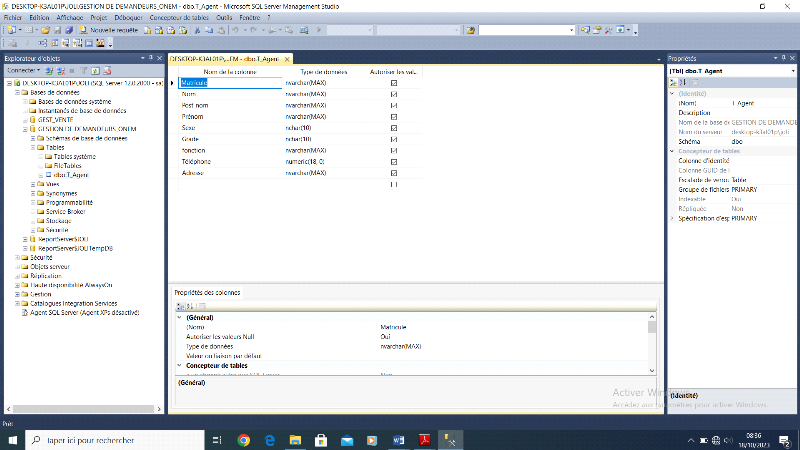Image resolution: width=800 pixels, height=450 pixels.
Task: Open the Outils menu
Action: (223, 17)
